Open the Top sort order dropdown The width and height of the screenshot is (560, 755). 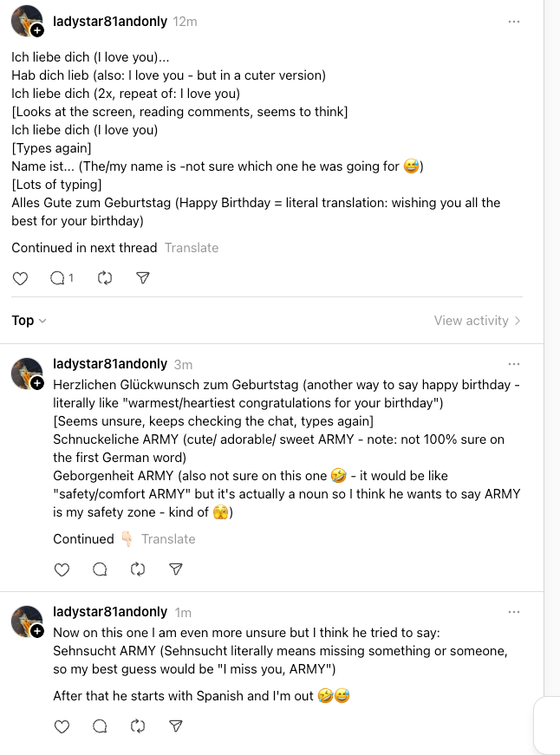tap(26, 320)
